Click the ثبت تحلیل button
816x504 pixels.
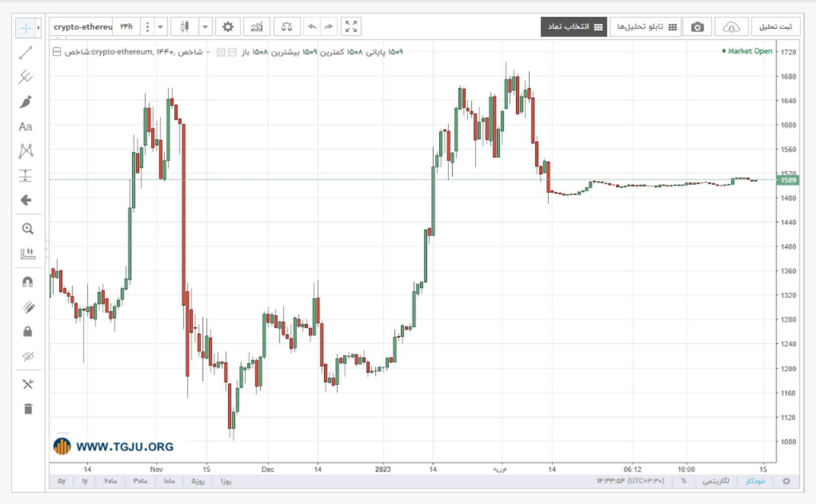(x=776, y=27)
